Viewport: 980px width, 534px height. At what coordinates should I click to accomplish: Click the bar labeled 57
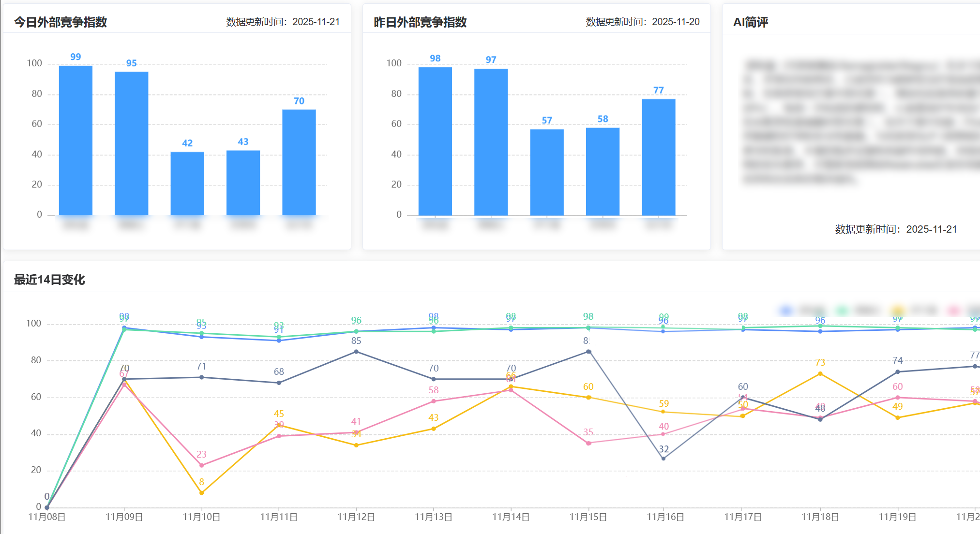pos(547,172)
